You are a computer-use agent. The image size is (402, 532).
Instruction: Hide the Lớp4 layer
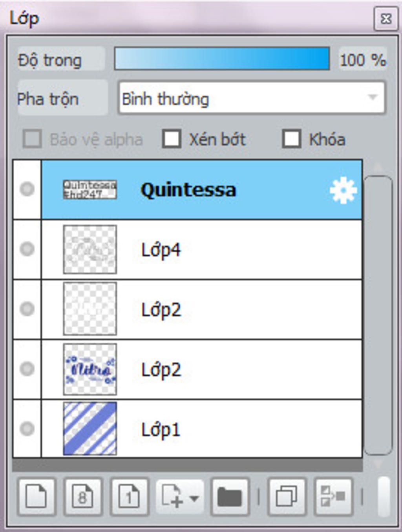click(x=27, y=249)
